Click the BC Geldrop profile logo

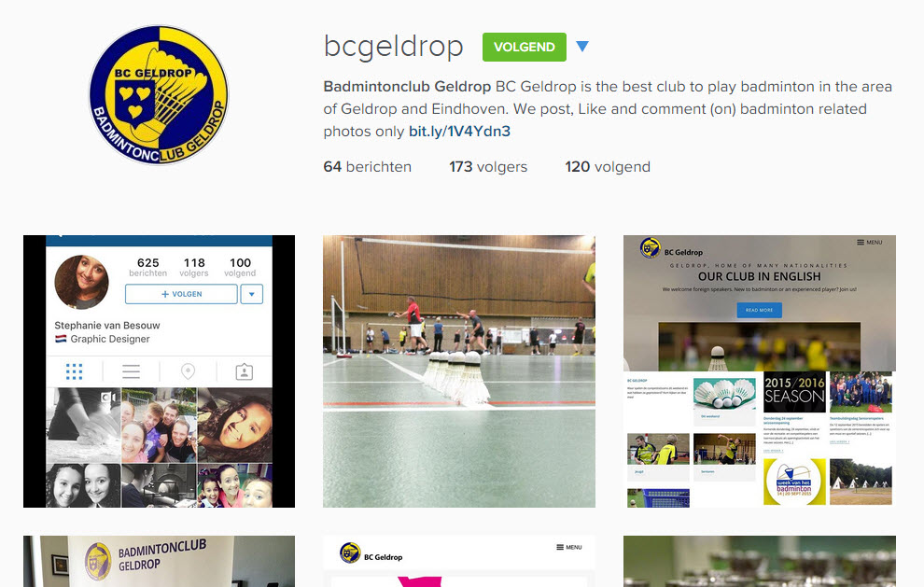point(159,95)
